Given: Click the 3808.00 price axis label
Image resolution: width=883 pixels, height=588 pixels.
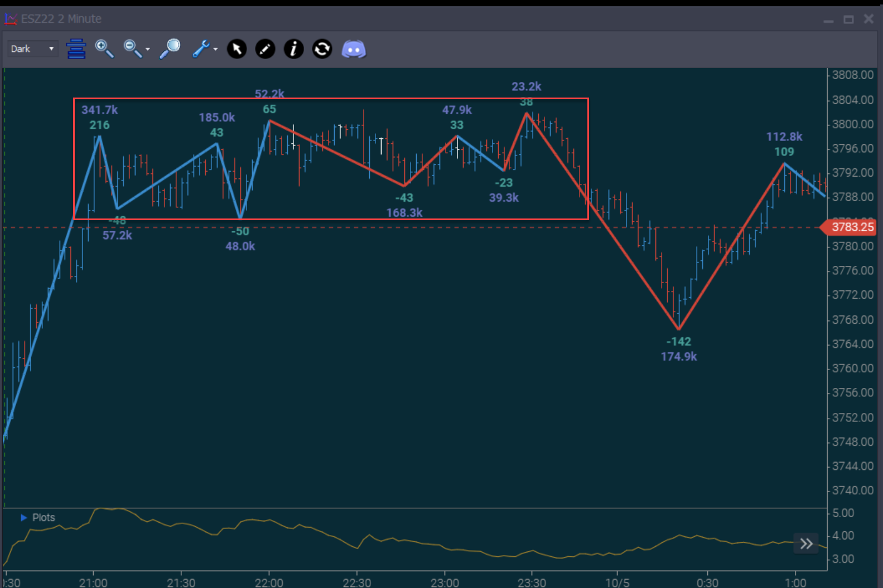Looking at the screenshot, I should pyautogui.click(x=853, y=75).
